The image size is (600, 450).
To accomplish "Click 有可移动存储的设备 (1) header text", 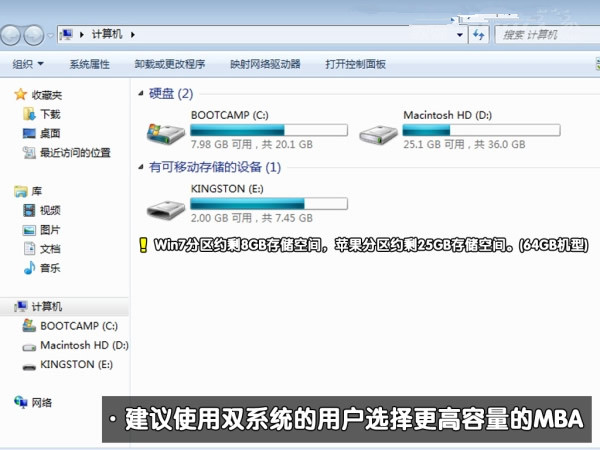I will (x=215, y=167).
